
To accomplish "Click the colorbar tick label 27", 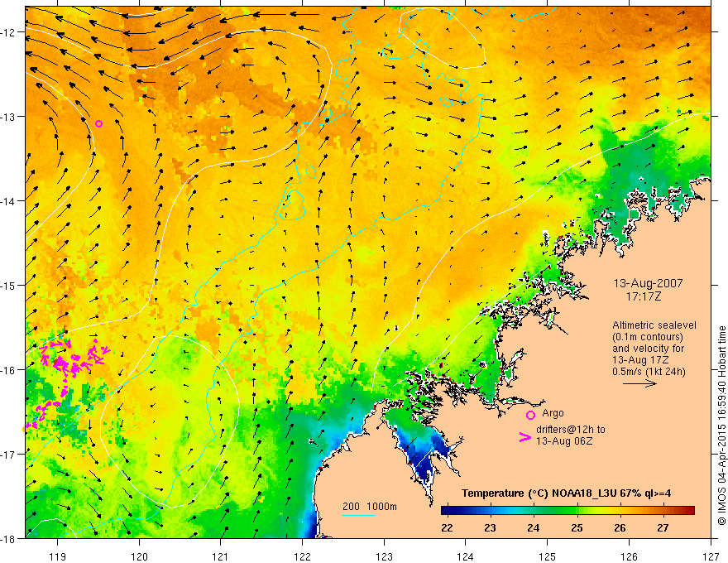I will pyautogui.click(x=663, y=527).
